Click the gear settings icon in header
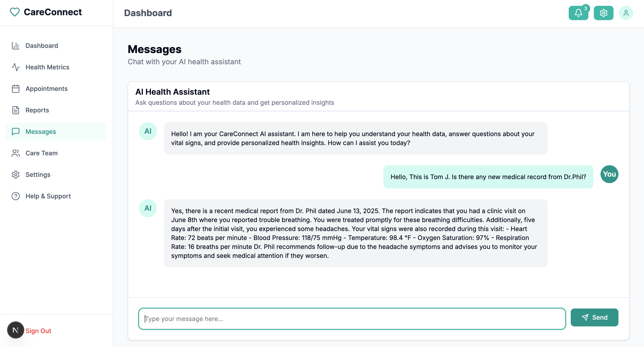Image resolution: width=644 pixels, height=347 pixels. (x=603, y=13)
